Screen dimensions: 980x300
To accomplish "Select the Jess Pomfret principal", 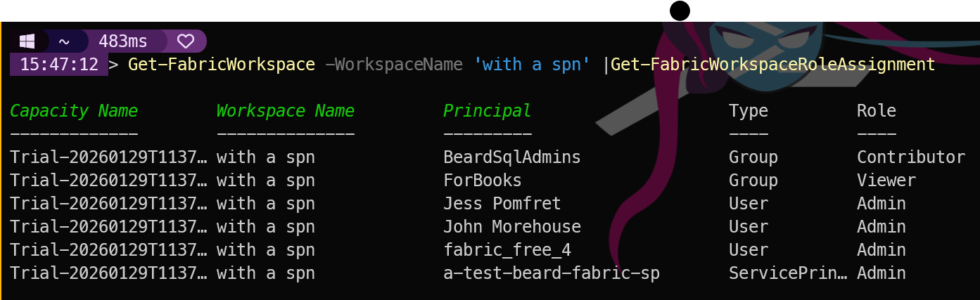I will click(502, 204).
